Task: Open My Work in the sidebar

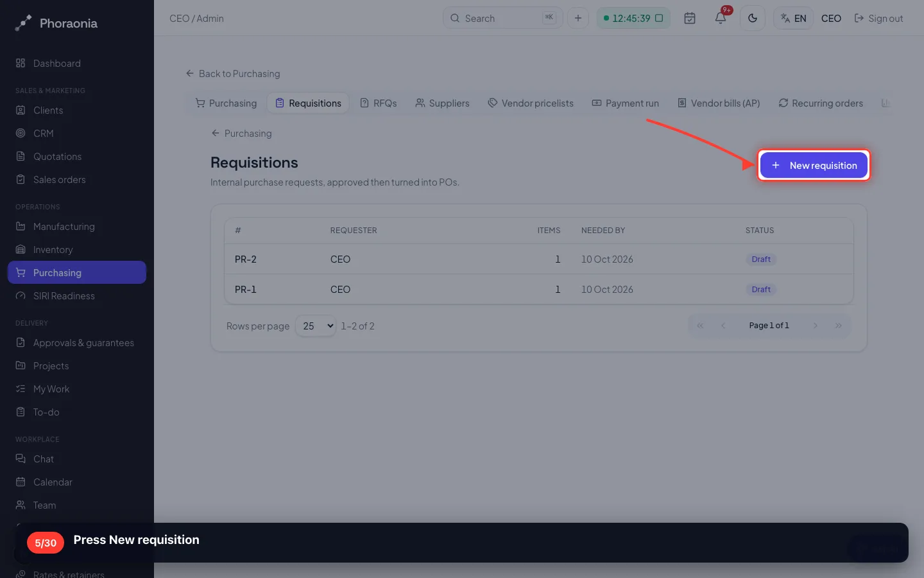Action: (77, 389)
